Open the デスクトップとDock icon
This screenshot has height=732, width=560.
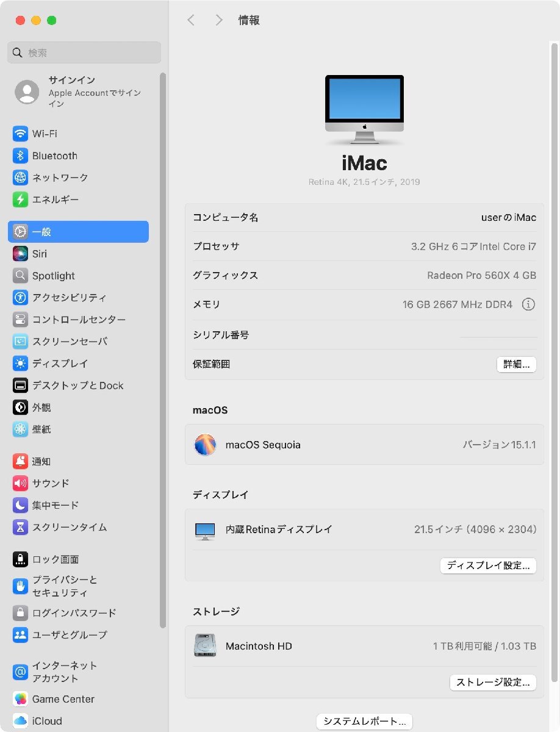tap(21, 386)
